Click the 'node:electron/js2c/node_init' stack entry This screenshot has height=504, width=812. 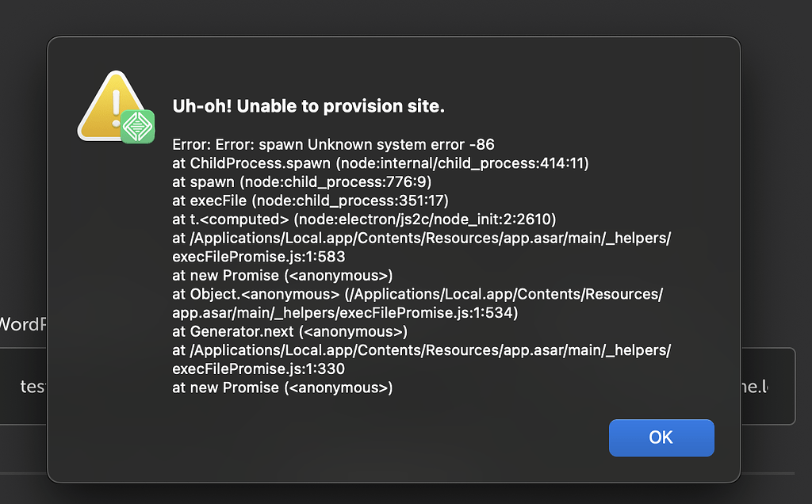point(365,219)
